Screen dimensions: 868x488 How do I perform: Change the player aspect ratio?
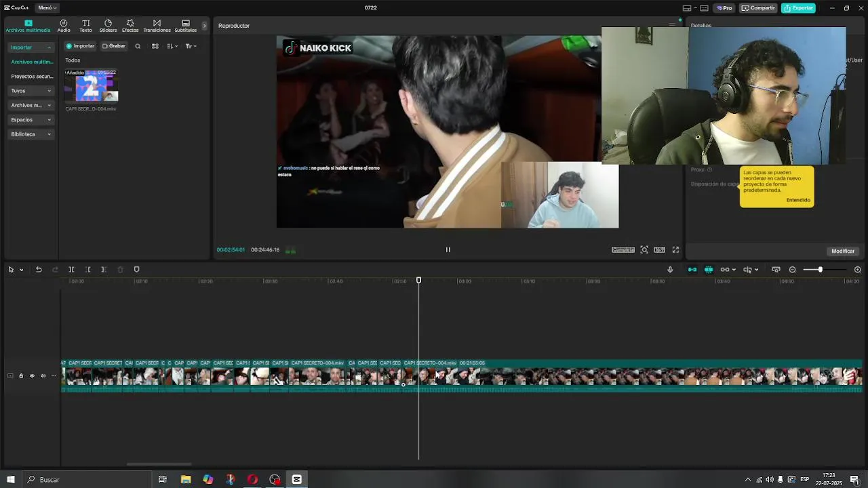pyautogui.click(x=659, y=249)
